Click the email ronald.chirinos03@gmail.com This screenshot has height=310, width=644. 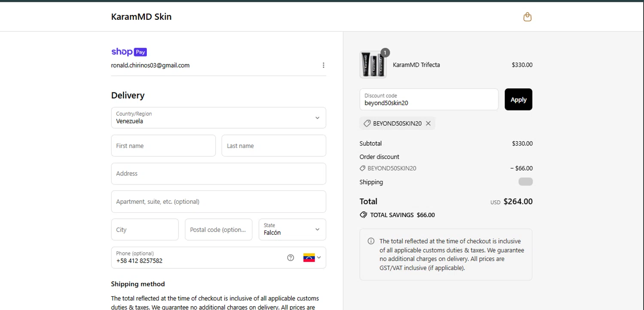point(150,65)
